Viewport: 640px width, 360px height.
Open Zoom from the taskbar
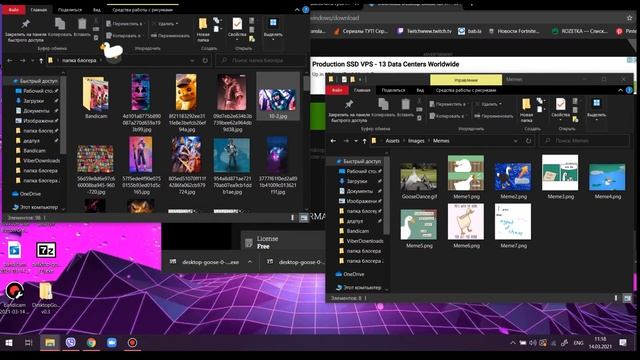point(111,342)
